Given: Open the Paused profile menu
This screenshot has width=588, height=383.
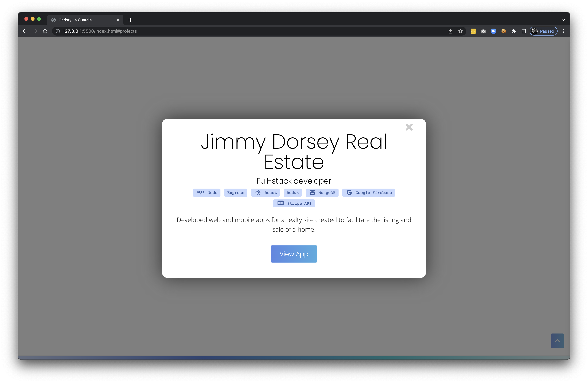Looking at the screenshot, I should (543, 31).
